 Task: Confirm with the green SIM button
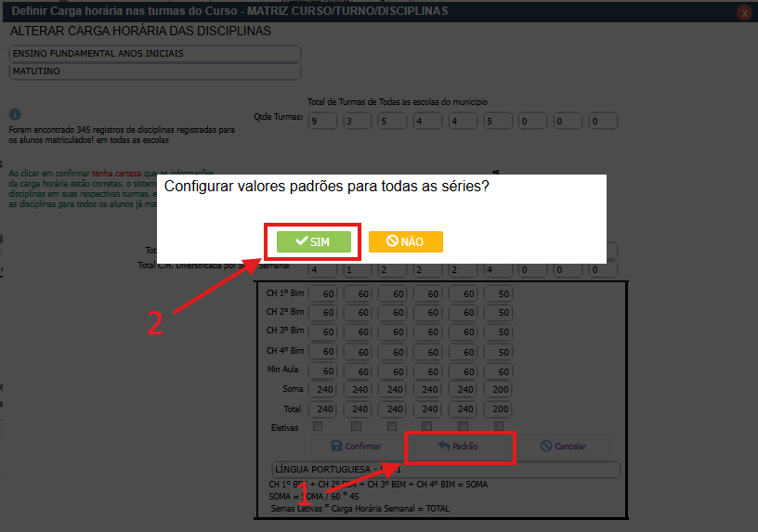tap(314, 241)
